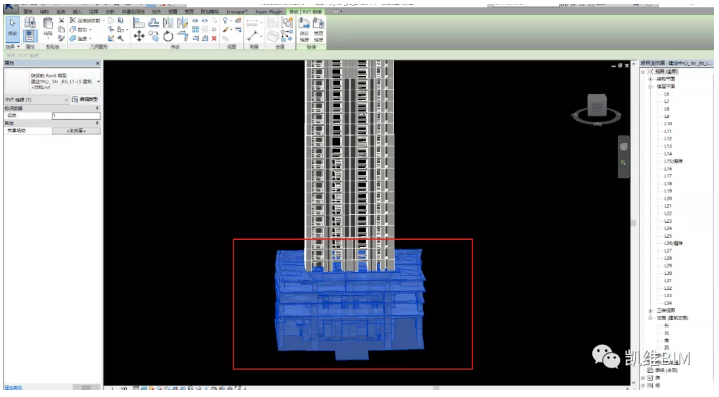The image size is (719, 397).
Task: Open the Enscape ribbon tab
Action: pos(237,11)
